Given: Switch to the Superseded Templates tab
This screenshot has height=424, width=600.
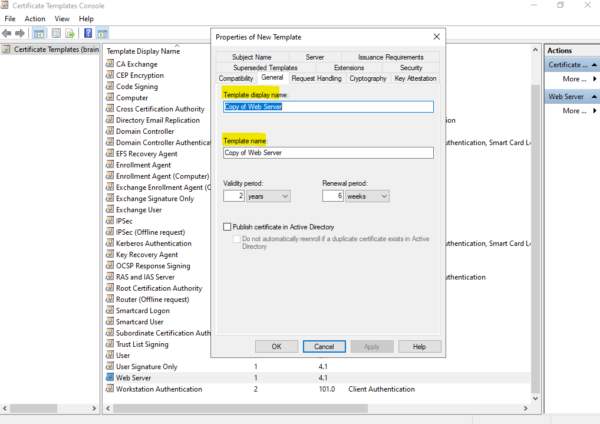Looking at the screenshot, I should tap(265, 68).
